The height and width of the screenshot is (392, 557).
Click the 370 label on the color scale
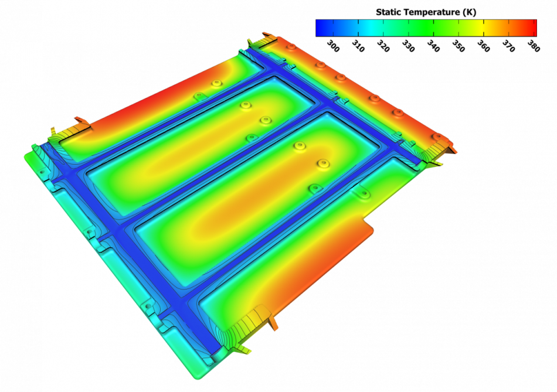point(509,46)
